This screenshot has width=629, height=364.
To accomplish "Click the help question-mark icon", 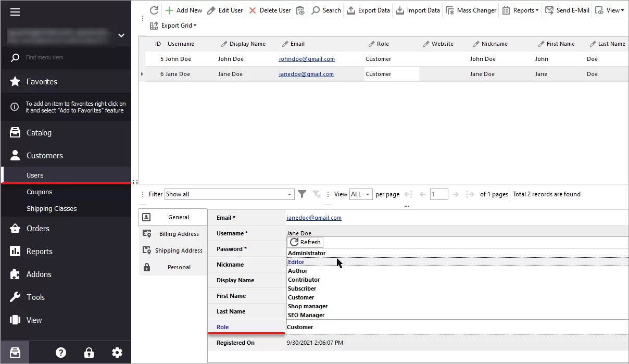I will pos(61,353).
